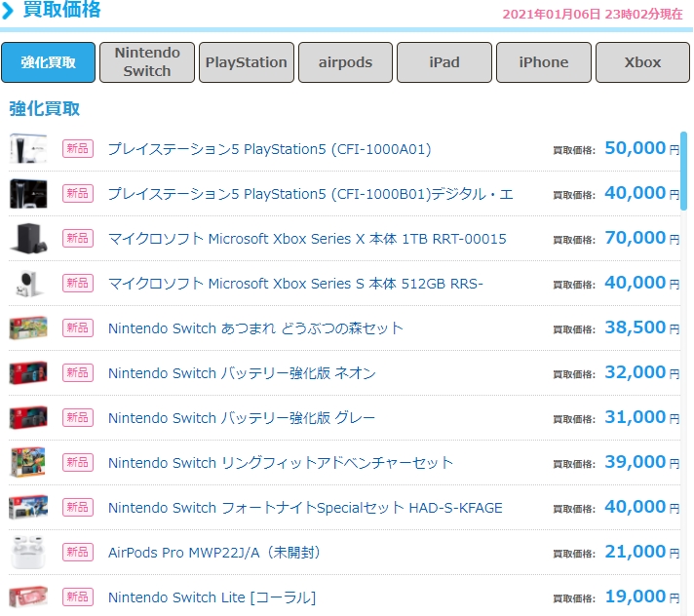This screenshot has height=616, width=694.
Task: Click the Animal Crossing Switch set thumbnail
Action: (x=28, y=327)
